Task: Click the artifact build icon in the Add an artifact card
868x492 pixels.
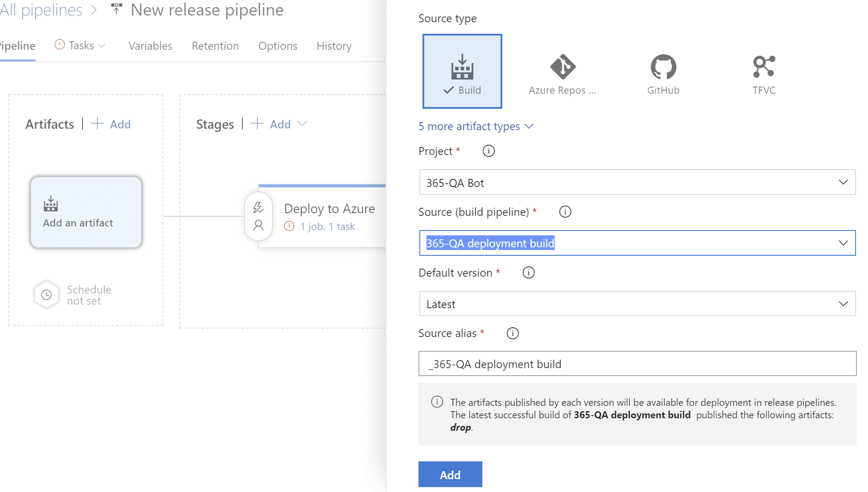Action: 51,204
